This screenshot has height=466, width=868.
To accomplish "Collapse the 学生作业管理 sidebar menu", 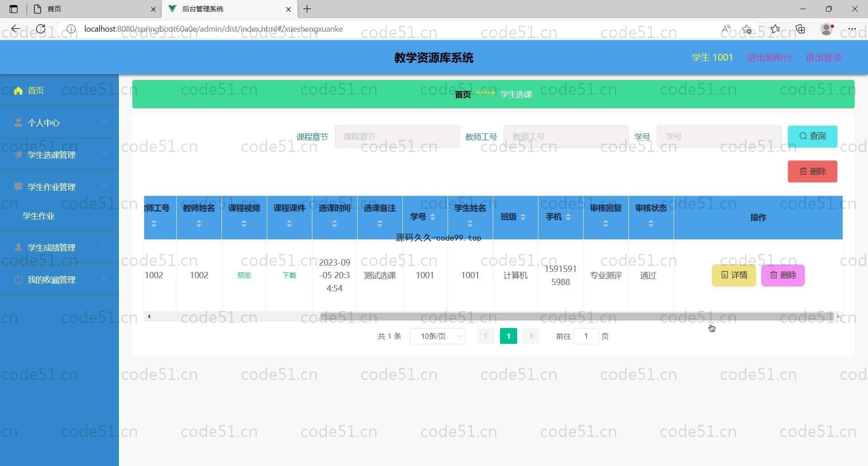I will [59, 187].
